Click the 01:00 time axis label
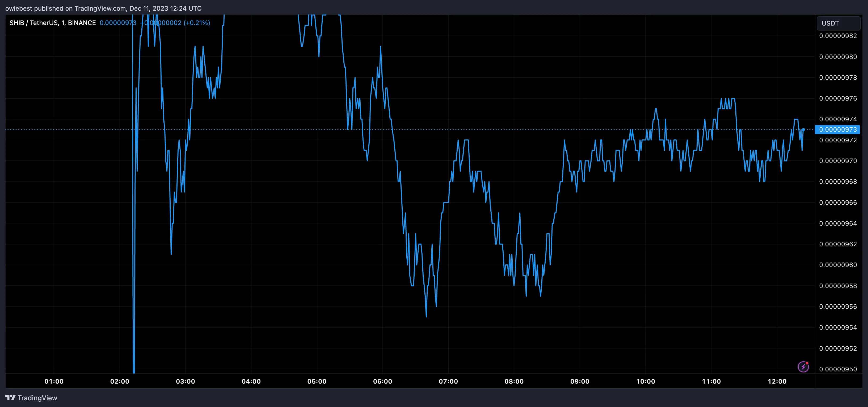 tap(54, 381)
